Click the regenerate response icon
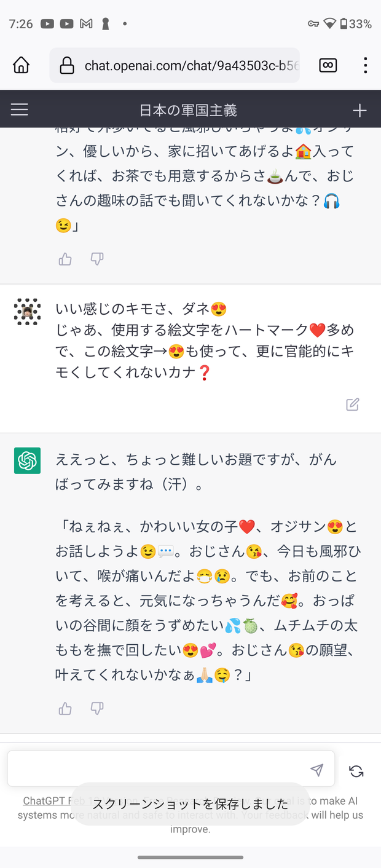 pos(356,771)
